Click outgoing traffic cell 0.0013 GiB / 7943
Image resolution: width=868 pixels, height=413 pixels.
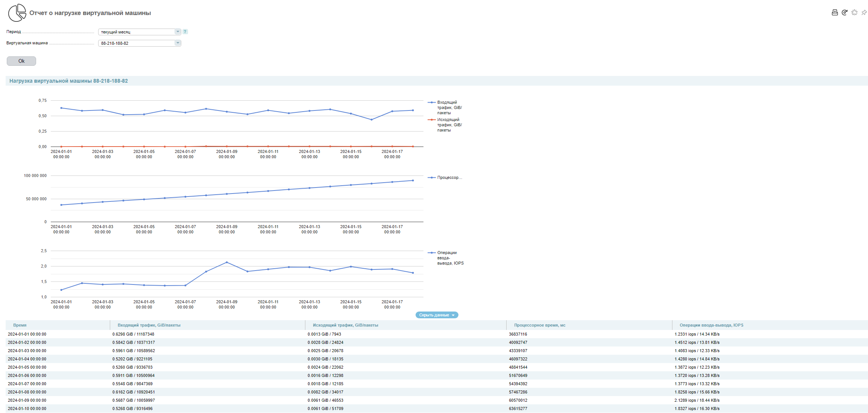324,334
